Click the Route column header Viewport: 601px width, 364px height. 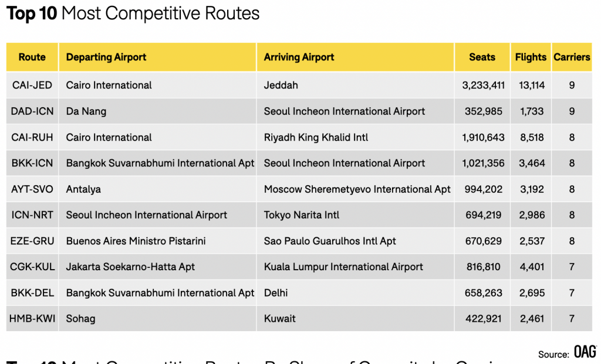click(x=32, y=57)
